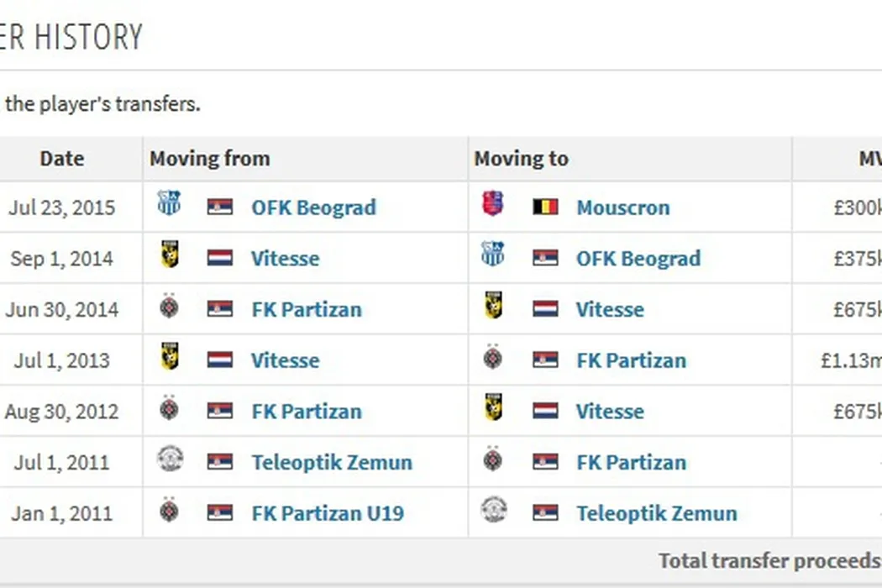Click the Moving to column header

point(521,159)
